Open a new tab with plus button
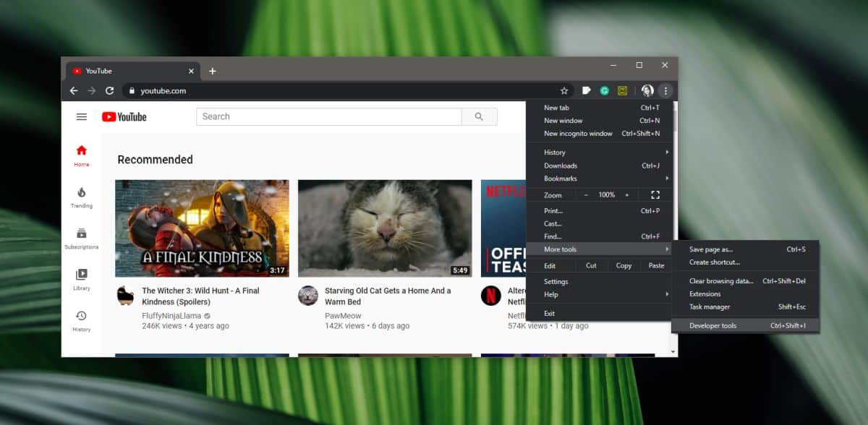Screen dimensions: 868x425 (x=212, y=71)
